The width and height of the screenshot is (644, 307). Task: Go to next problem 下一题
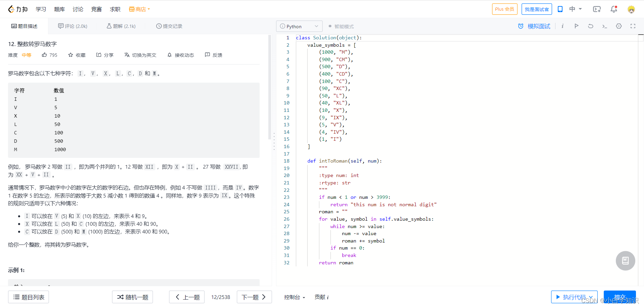click(x=254, y=297)
